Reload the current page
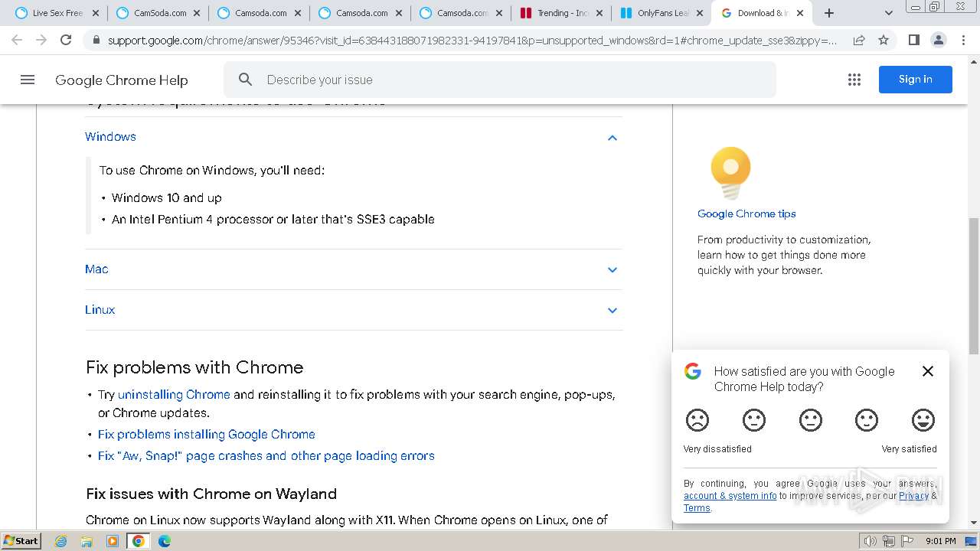The image size is (980, 551). click(x=66, y=40)
